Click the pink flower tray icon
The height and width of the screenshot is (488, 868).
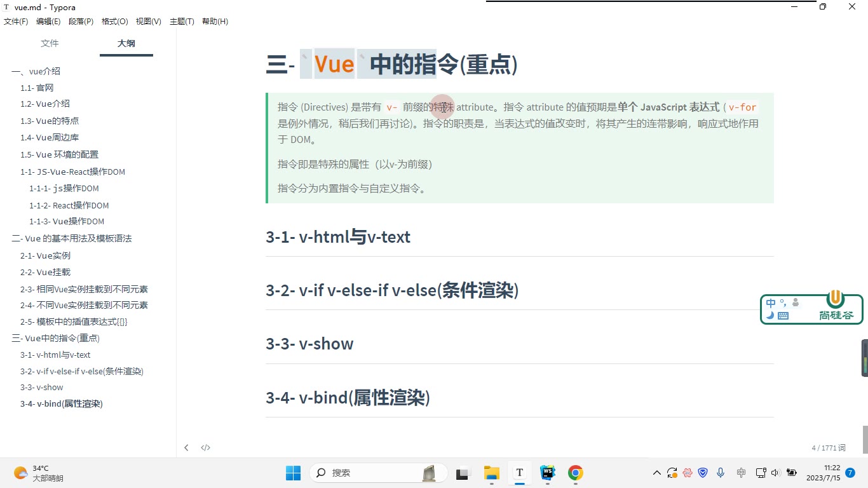click(688, 473)
